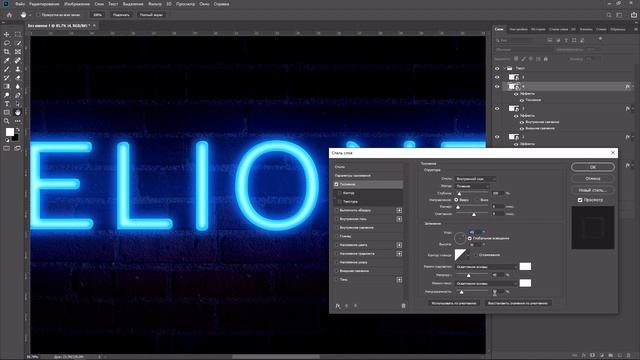Select the Gradient tool

point(7,87)
